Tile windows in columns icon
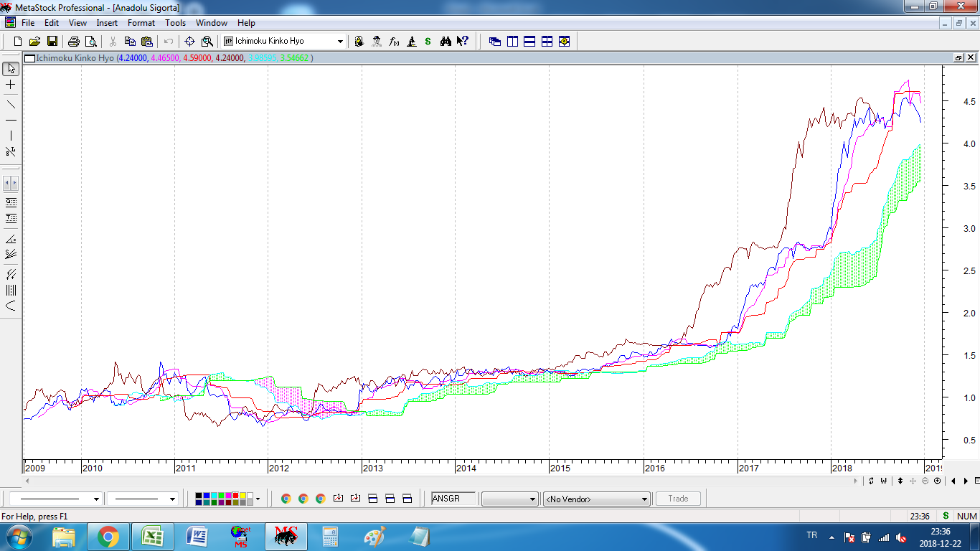The width and height of the screenshot is (980, 551). click(512, 42)
